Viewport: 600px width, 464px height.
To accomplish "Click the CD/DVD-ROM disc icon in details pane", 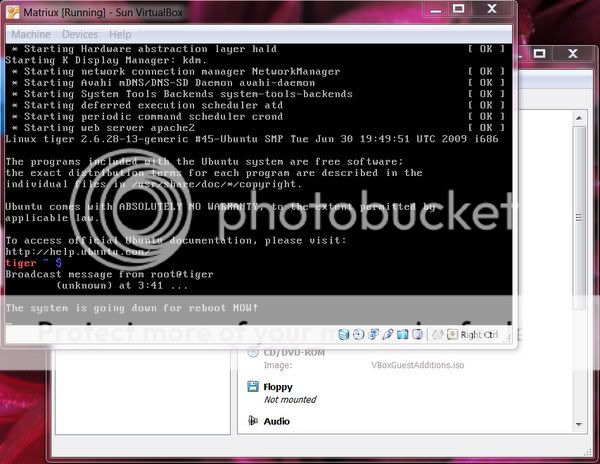I will click(253, 352).
